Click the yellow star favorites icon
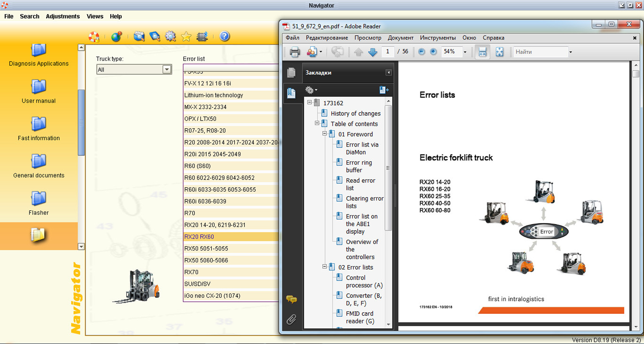 point(186,36)
